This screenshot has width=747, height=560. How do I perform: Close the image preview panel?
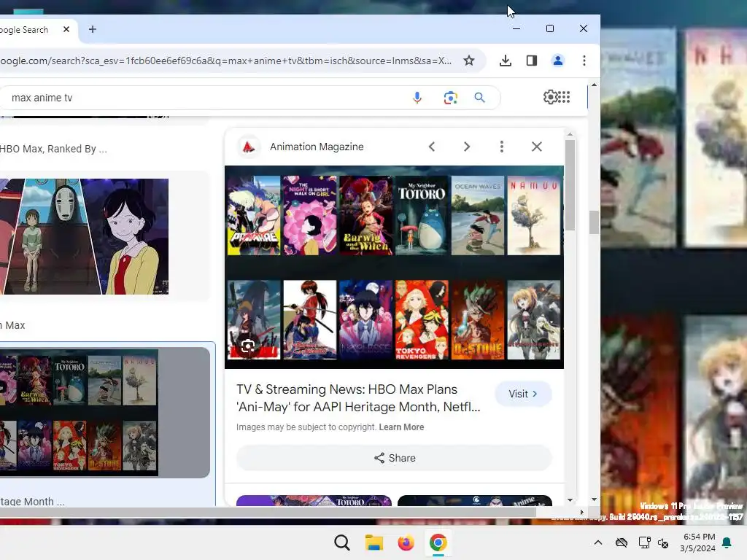pyautogui.click(x=537, y=147)
